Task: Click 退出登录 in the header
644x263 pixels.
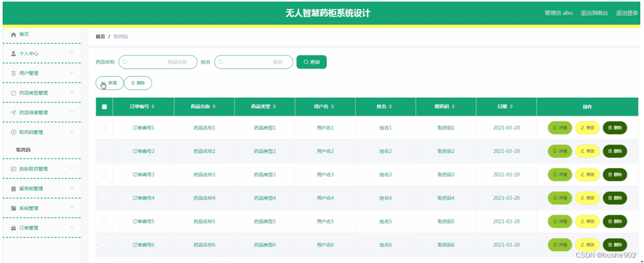Action: click(627, 13)
